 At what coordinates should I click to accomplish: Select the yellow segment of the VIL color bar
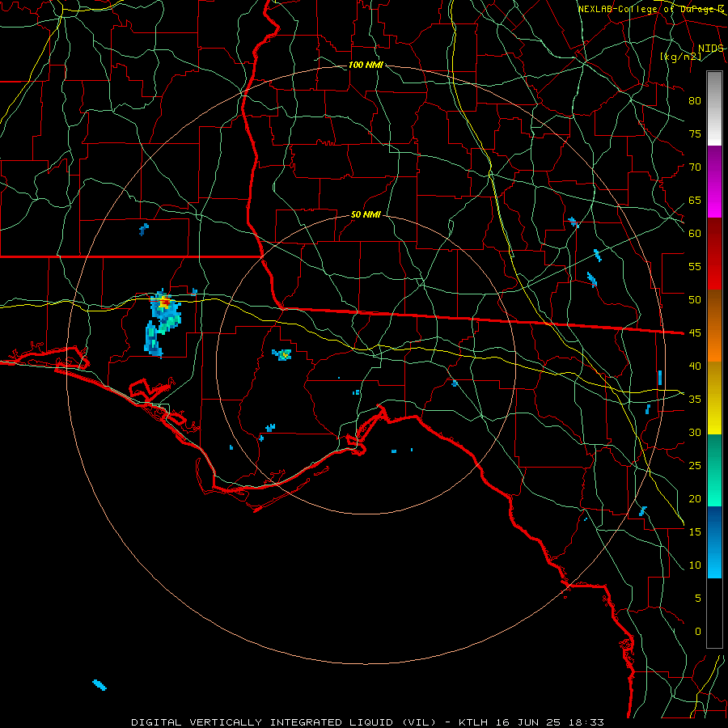[714, 398]
